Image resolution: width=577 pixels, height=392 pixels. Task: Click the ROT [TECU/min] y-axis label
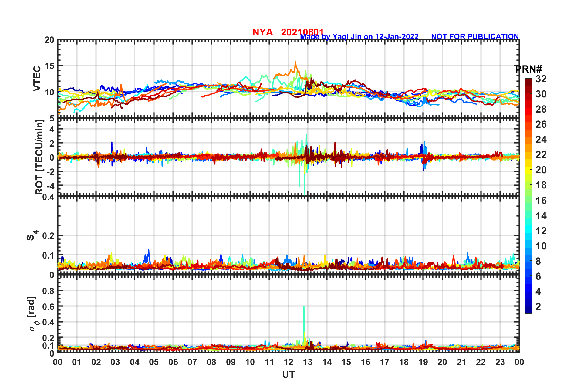click(x=39, y=157)
